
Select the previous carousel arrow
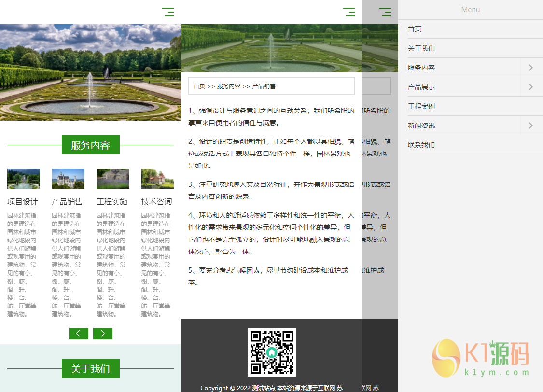tap(79, 333)
